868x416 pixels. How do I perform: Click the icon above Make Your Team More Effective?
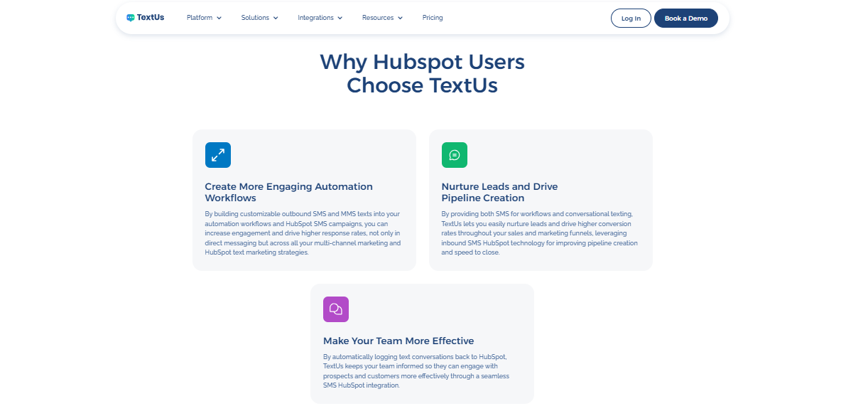(336, 309)
